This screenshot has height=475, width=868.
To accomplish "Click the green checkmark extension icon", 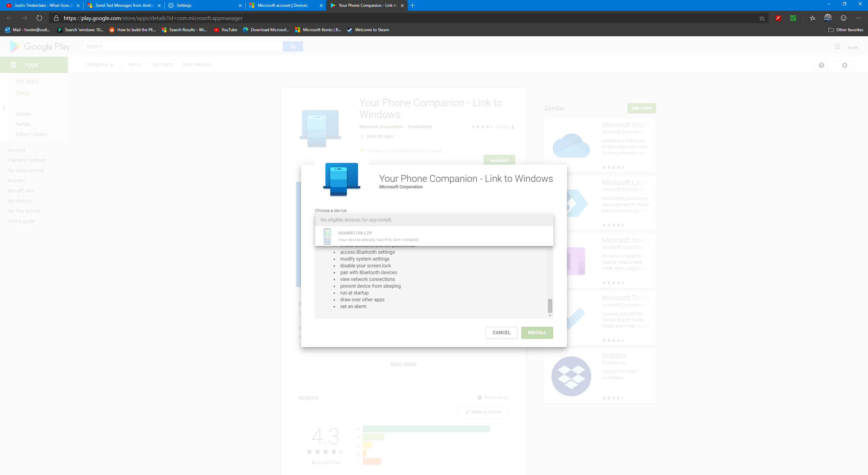I will coord(793,18).
